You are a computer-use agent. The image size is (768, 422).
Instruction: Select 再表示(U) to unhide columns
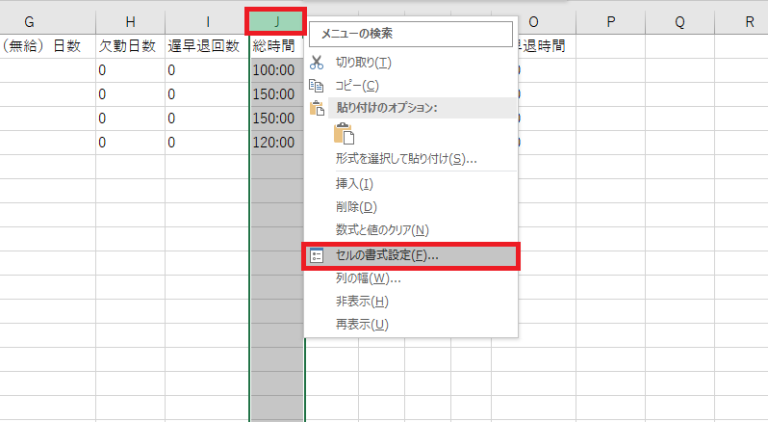(x=361, y=324)
